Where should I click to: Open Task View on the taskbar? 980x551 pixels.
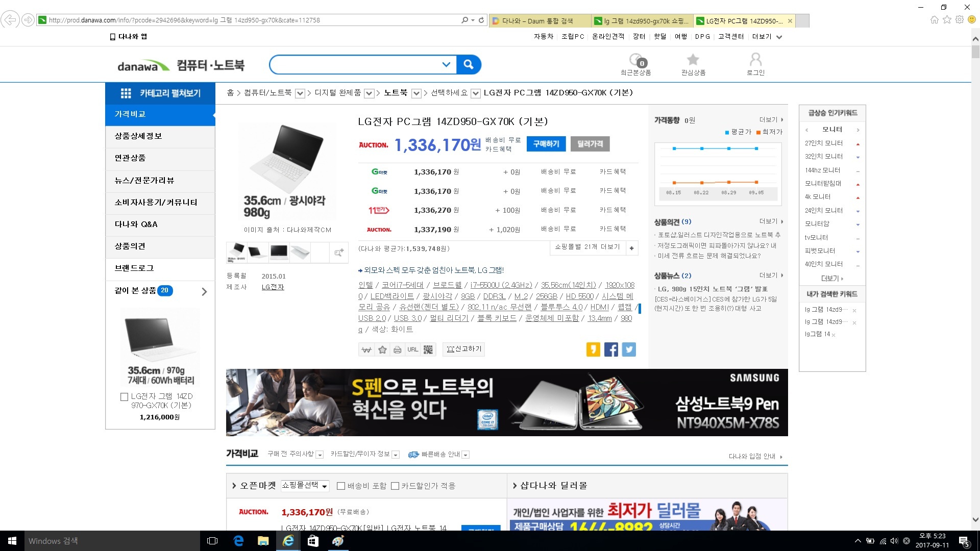coord(212,541)
